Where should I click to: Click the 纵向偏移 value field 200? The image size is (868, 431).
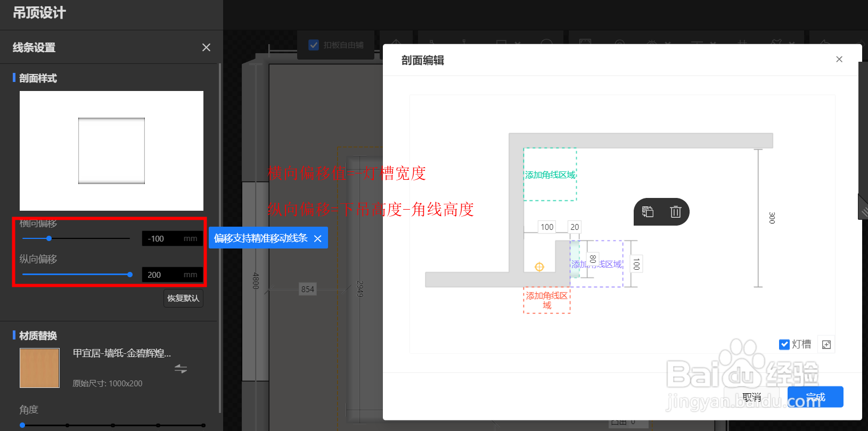click(173, 275)
